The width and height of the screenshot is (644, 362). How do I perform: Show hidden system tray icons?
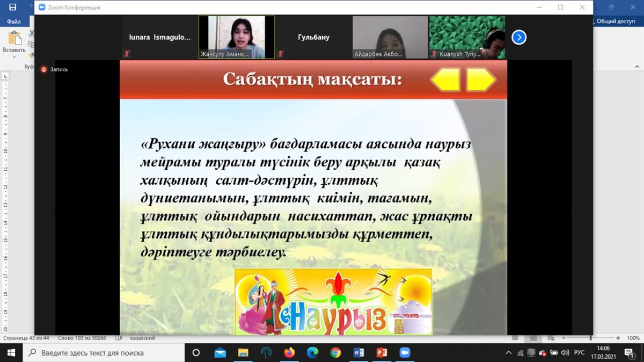[509, 353]
